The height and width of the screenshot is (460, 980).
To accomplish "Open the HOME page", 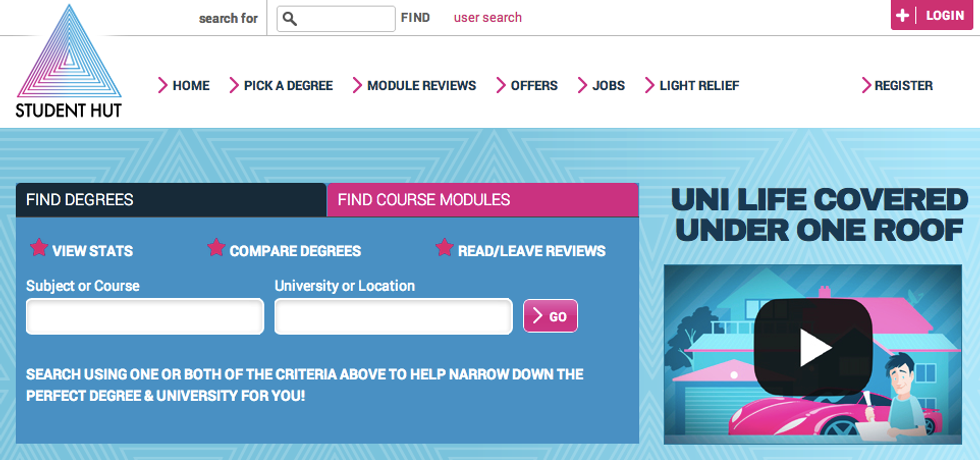I will pyautogui.click(x=191, y=86).
